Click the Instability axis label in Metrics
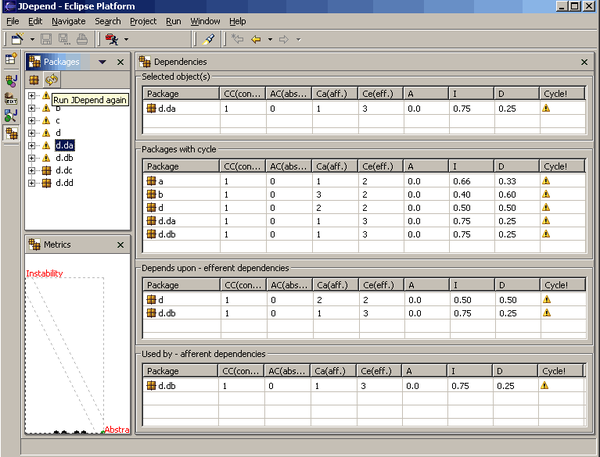Image resolution: width=600 pixels, height=457 pixels. 44,273
